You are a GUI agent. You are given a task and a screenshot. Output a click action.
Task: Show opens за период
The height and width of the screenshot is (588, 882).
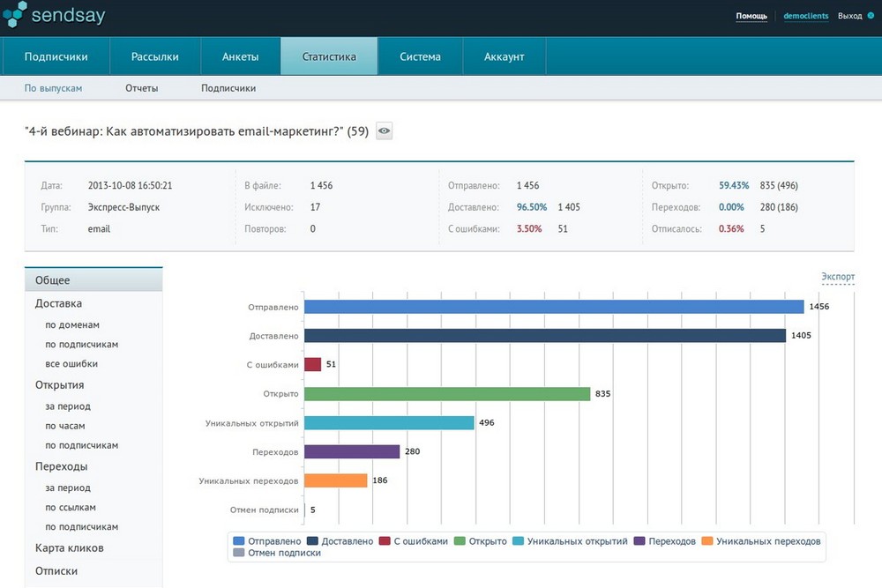[x=68, y=406]
